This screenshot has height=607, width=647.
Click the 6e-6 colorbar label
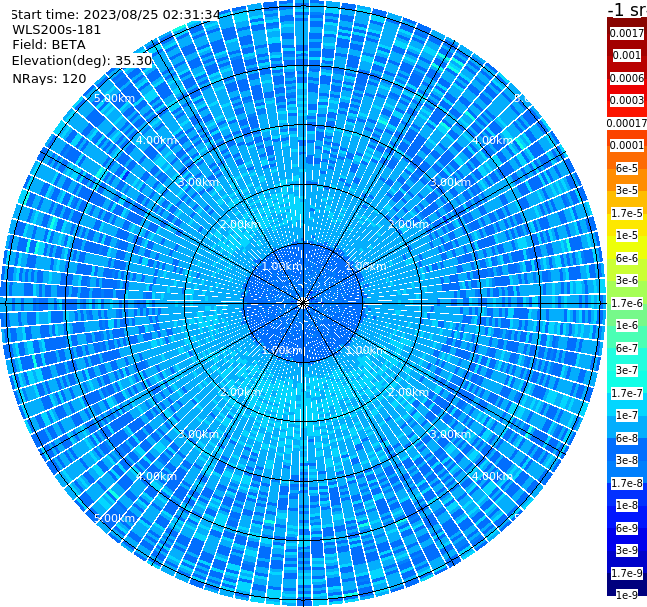pyautogui.click(x=627, y=258)
